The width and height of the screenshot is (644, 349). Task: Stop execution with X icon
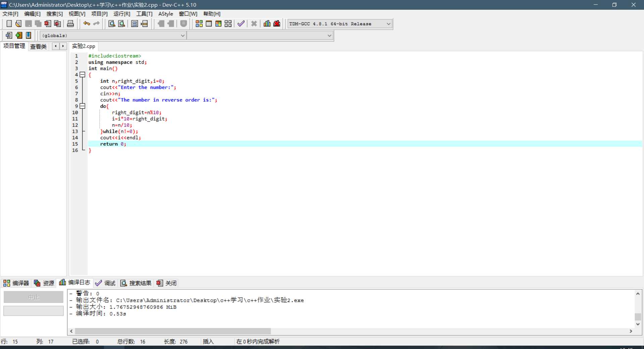254,23
